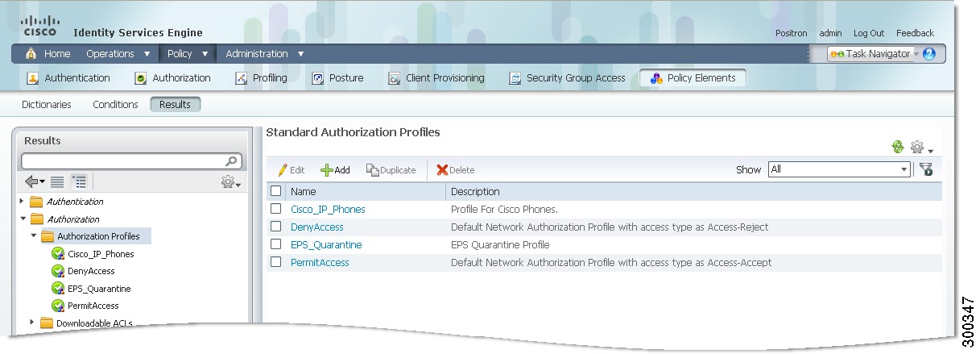Image resolution: width=980 pixels, height=354 pixels.
Task: Select the Results sub-tab
Action: coord(176,105)
